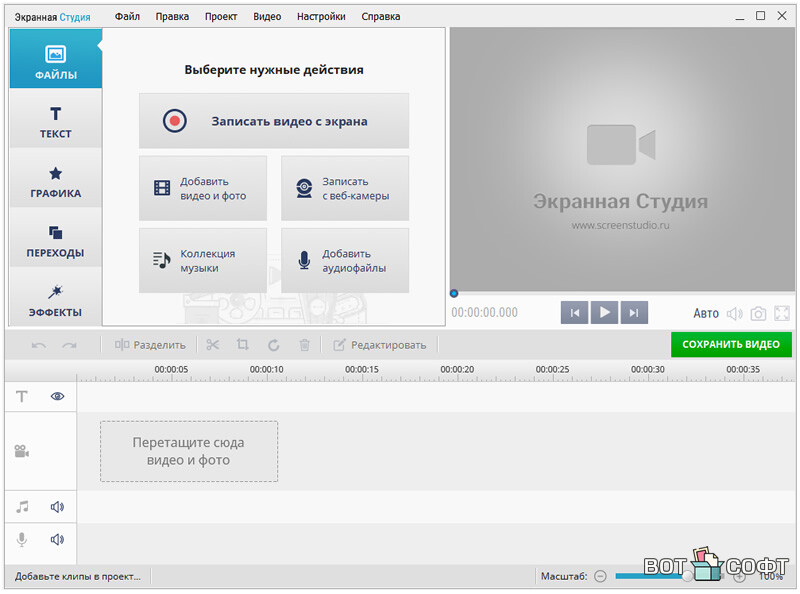The image size is (800, 594).
Task: Click the undo arrow icon
Action: (x=39, y=345)
